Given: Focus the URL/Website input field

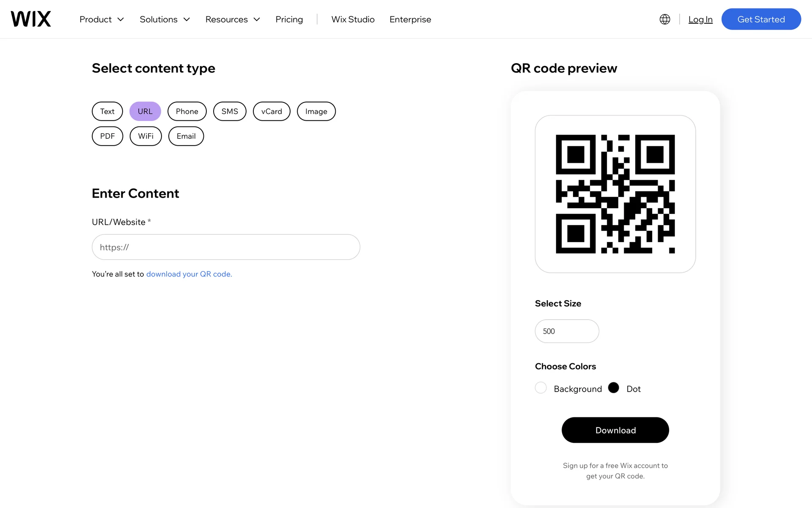Looking at the screenshot, I should pyautogui.click(x=226, y=247).
